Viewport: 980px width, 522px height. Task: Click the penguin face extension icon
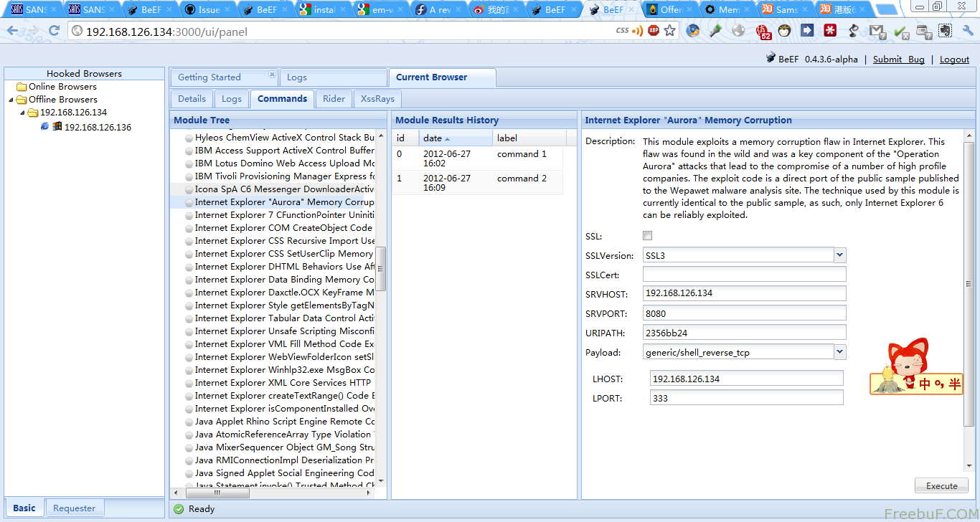coord(784,31)
